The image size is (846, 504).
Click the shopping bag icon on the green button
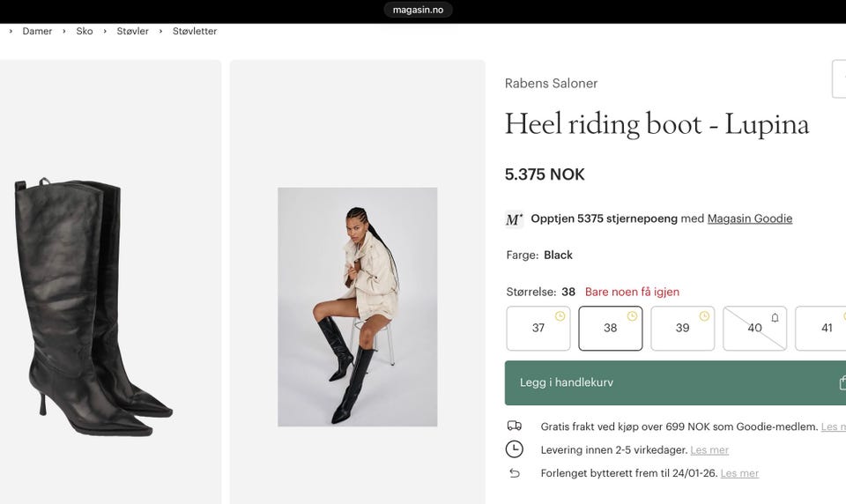tap(842, 382)
